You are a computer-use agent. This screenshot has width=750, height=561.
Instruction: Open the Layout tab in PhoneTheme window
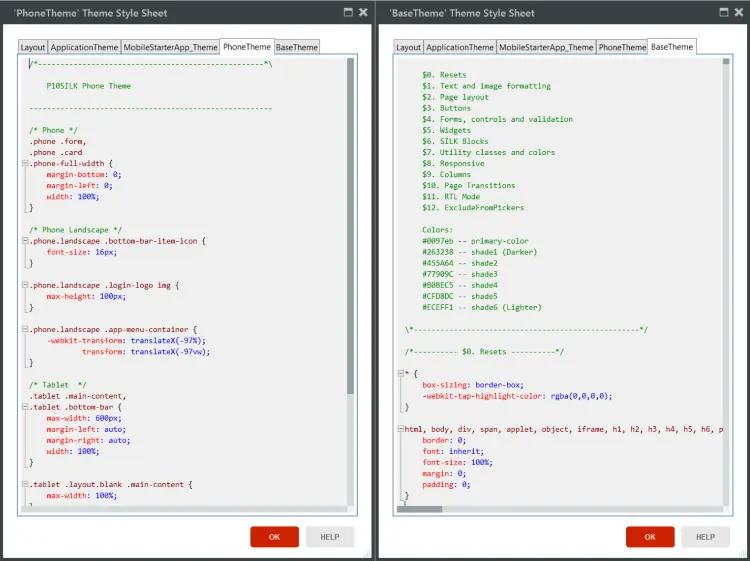33,47
